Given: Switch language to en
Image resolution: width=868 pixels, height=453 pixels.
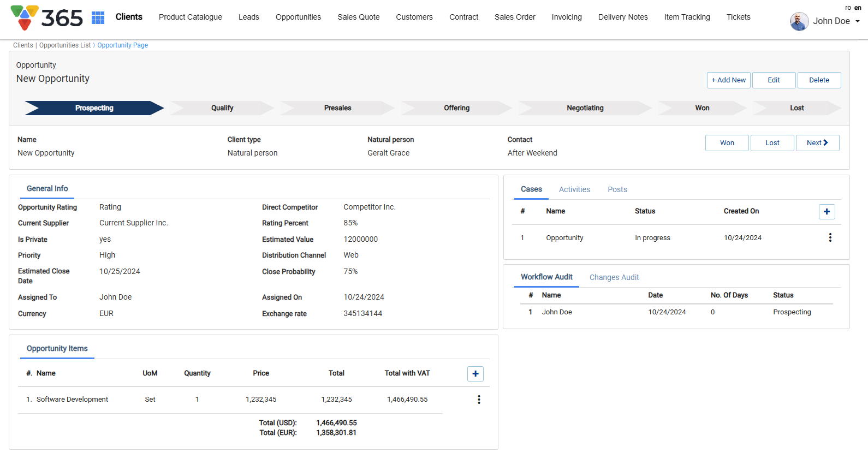Looking at the screenshot, I should click(x=858, y=8).
